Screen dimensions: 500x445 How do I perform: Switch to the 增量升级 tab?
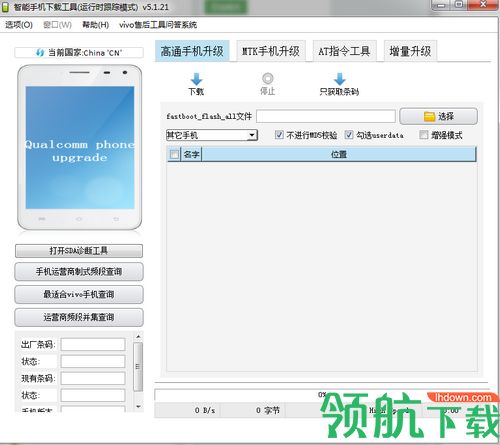[410, 51]
